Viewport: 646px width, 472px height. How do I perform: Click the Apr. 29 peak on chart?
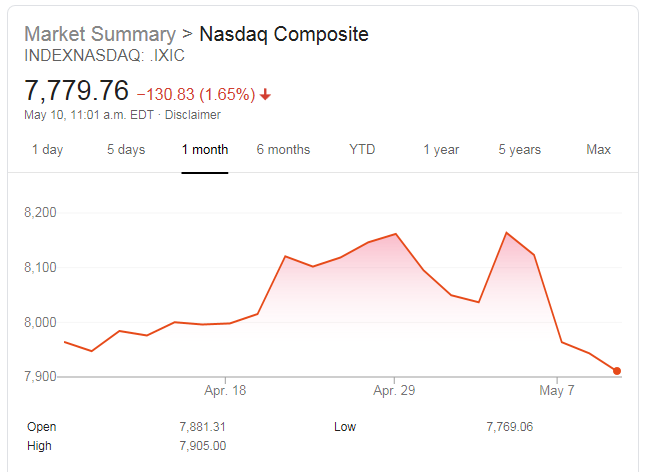[396, 234]
